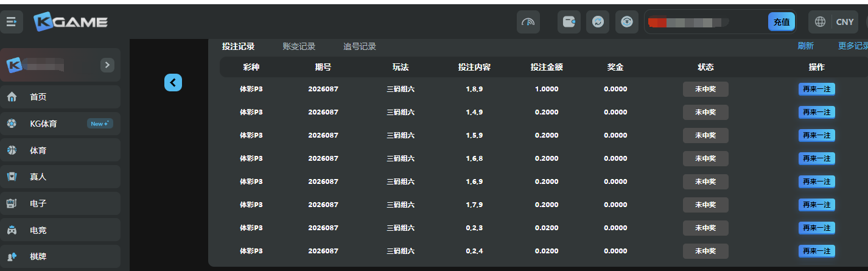Click 未中奖 status for bet 0,2,4
The width and height of the screenshot is (868, 271).
[705, 251]
